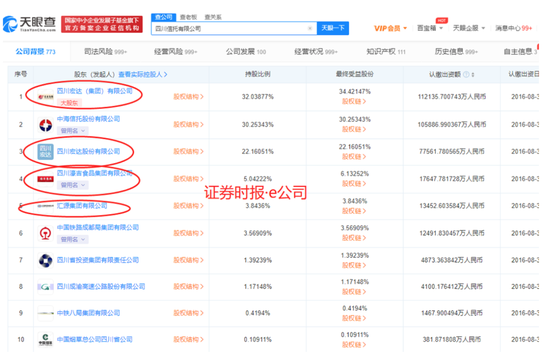The height and width of the screenshot is (360, 550).
Task: Click the 四川成渝高速公路 logo
Action: [x=46, y=287]
